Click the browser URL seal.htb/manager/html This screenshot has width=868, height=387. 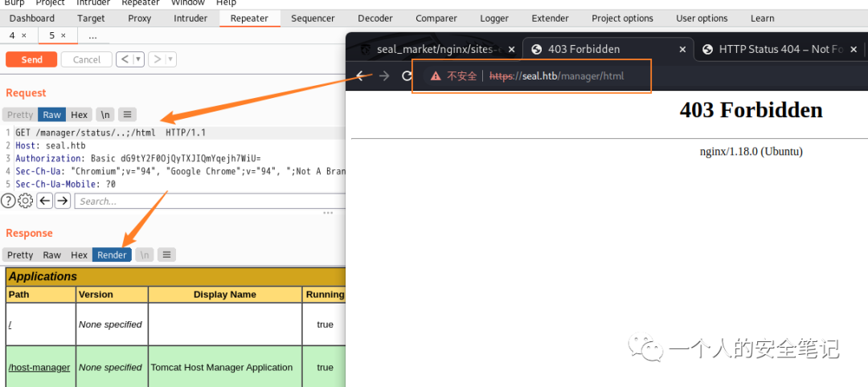pos(557,75)
